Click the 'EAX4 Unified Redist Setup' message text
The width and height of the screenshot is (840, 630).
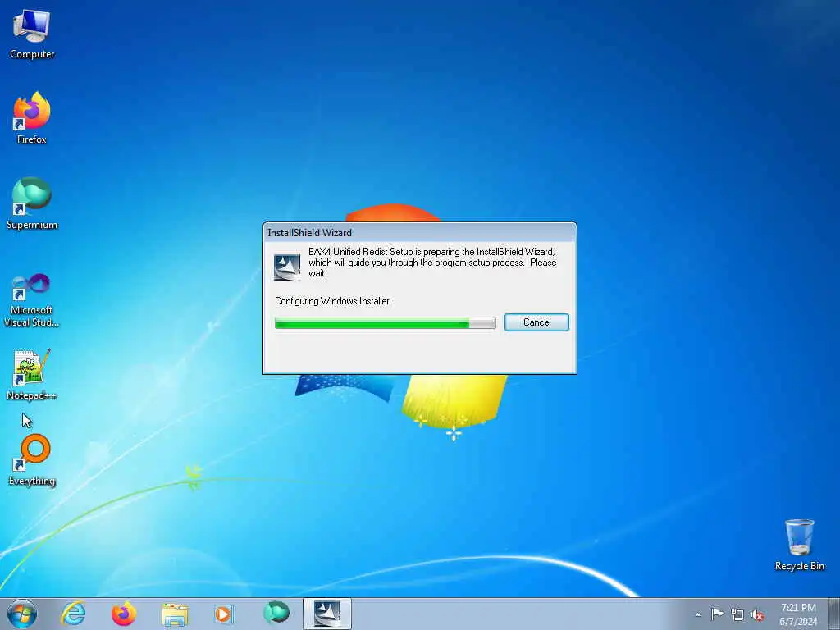432,262
